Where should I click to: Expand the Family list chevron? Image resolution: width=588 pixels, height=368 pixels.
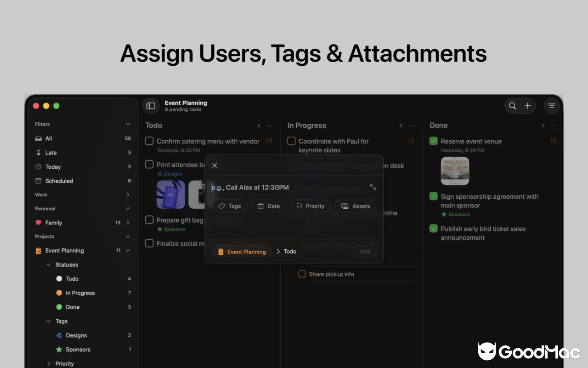(x=128, y=223)
